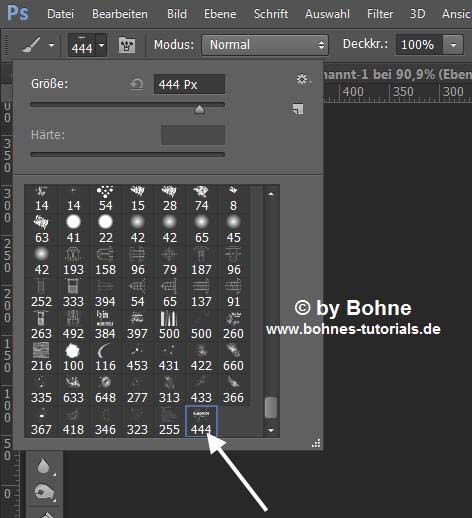Expand the Deckkr. opacity dropdown arrow
The image size is (472, 518).
(453, 45)
